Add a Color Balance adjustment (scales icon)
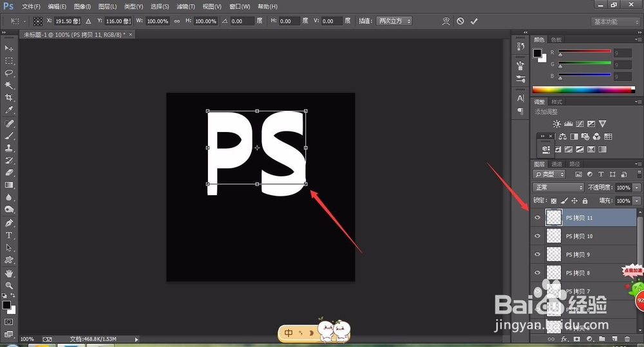644x347 pixels. [x=563, y=136]
